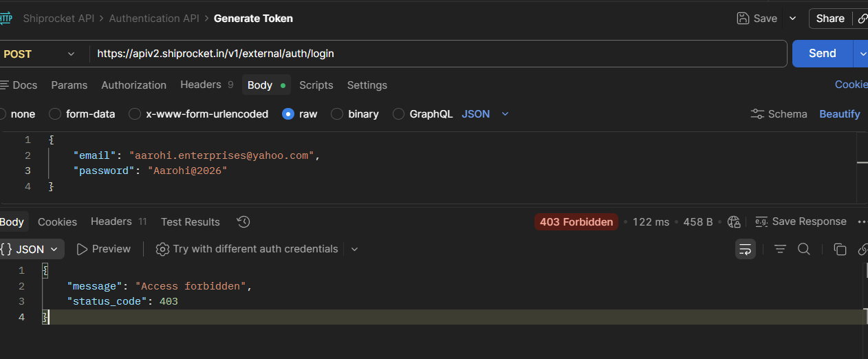
Task: Send the request with Send button
Action: [x=823, y=54]
